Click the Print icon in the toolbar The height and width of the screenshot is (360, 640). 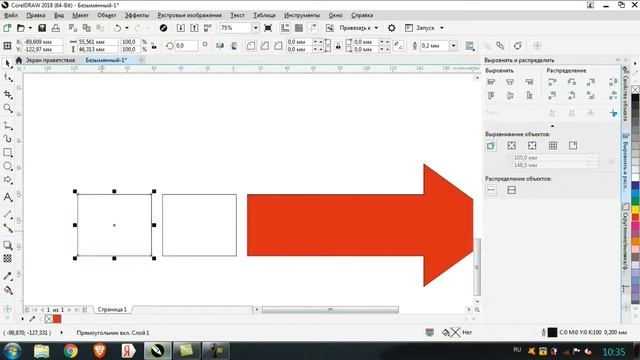(56, 28)
